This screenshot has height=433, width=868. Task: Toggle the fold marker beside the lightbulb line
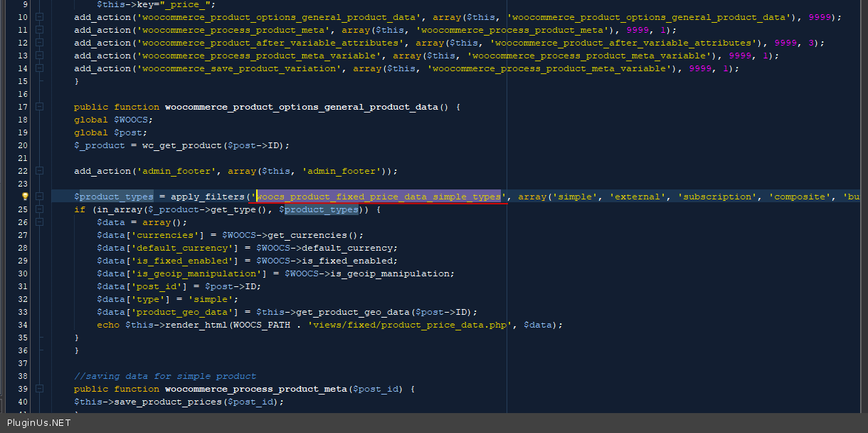coord(39,197)
